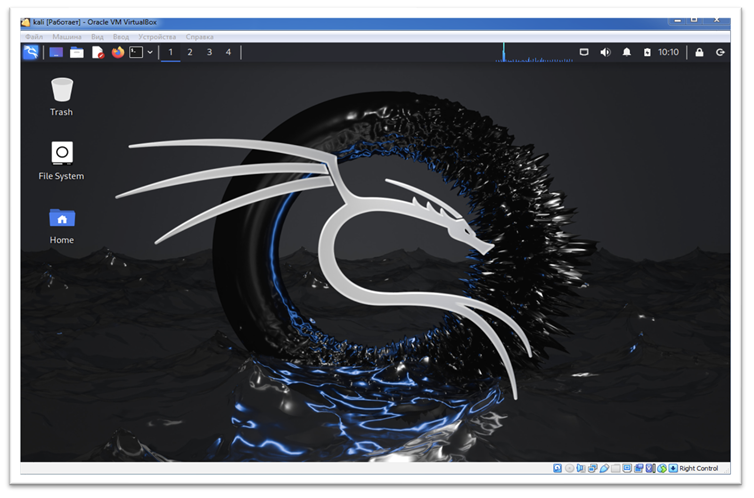Screen dimensions: 754x498
Task: Click the Show Desktop panel icon
Action: pyautogui.click(x=56, y=52)
